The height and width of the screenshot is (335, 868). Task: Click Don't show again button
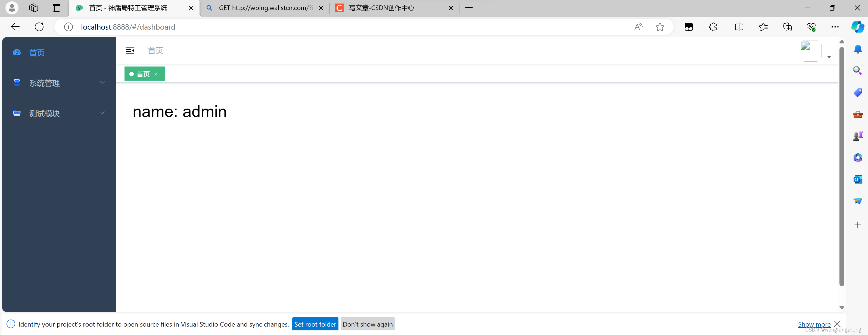point(368,324)
